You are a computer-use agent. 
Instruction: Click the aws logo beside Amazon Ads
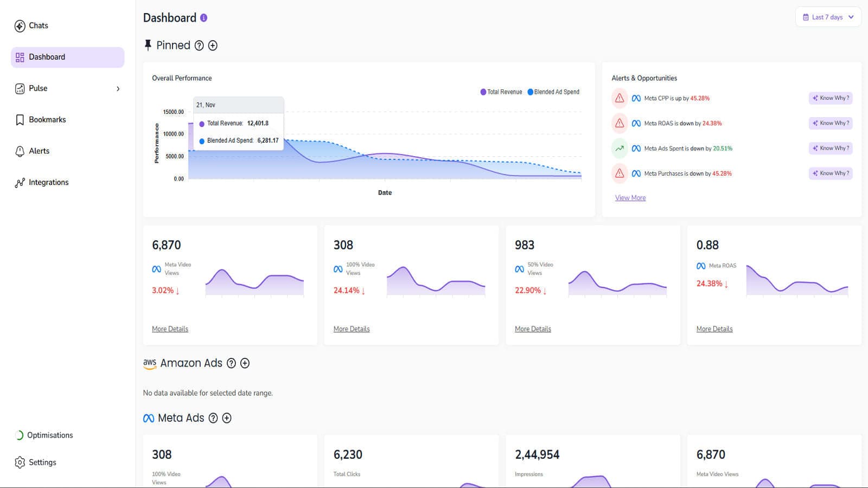150,363
